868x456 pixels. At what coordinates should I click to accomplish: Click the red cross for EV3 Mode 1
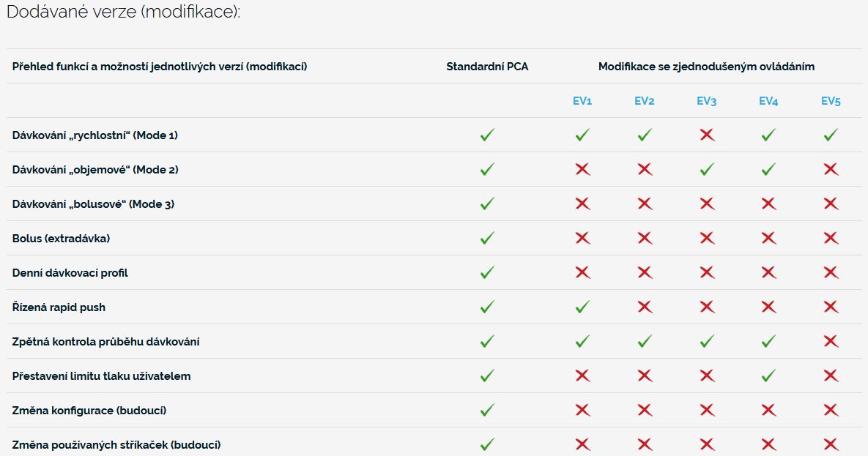[707, 135]
